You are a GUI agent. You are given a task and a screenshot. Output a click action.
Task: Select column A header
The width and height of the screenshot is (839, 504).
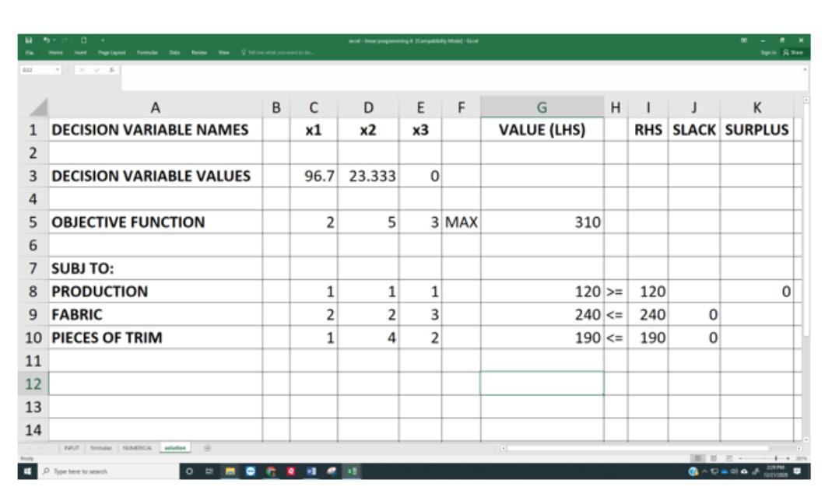point(155,107)
